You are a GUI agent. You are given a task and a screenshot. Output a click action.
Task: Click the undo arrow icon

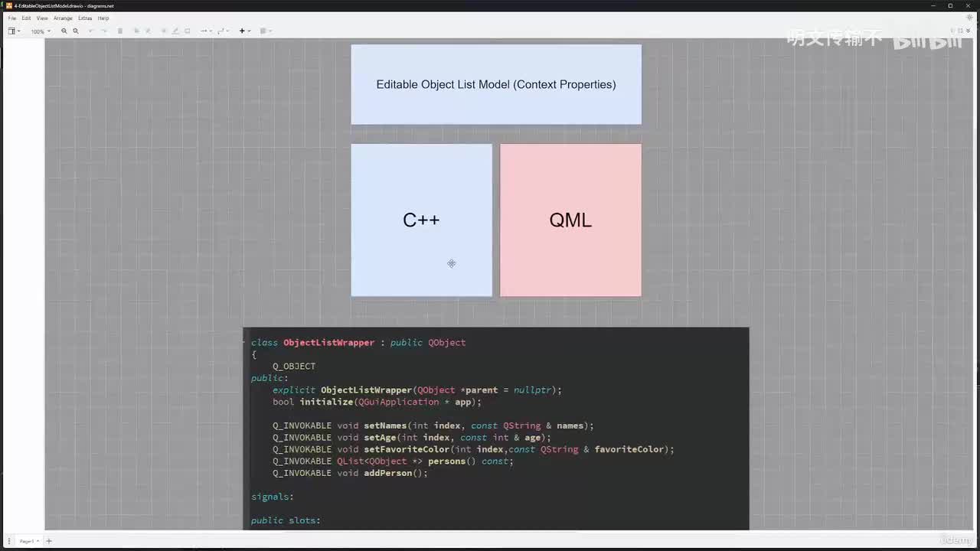[x=90, y=31]
